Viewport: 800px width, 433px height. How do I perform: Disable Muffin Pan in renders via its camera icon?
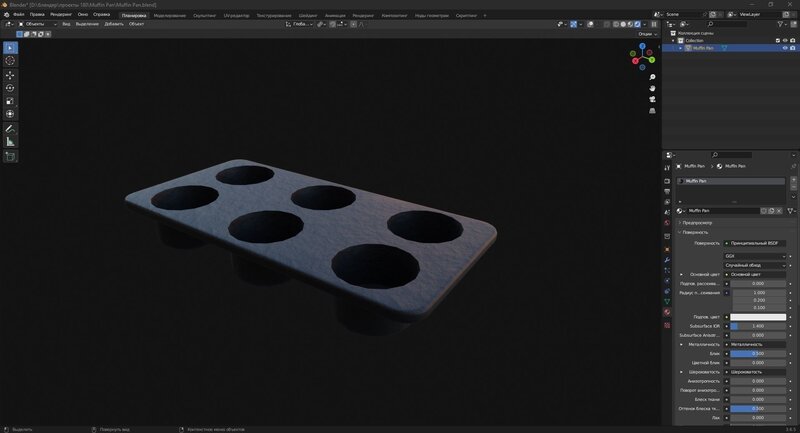pyautogui.click(x=793, y=48)
